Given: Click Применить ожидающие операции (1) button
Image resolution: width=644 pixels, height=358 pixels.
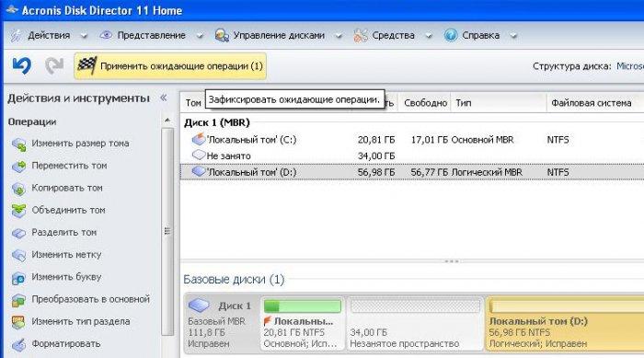Looking at the screenshot, I should pos(170,65).
